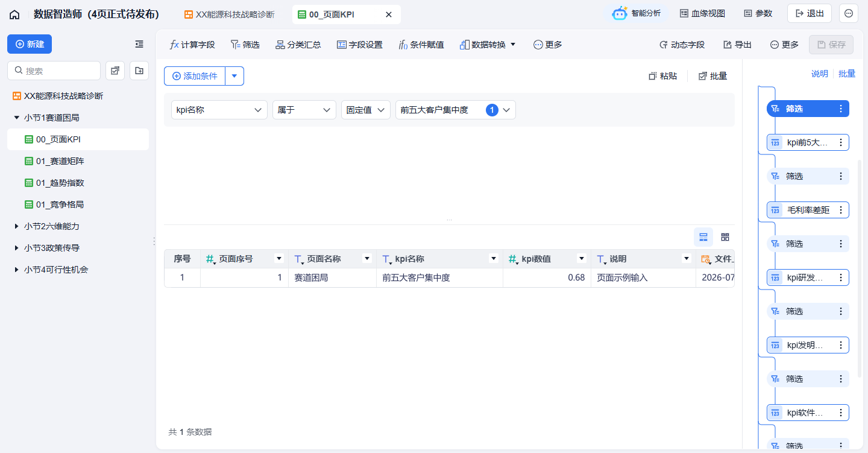Viewport: 868px width, 453px height.
Task: Collapse the left sidebar panel
Action: [139, 44]
